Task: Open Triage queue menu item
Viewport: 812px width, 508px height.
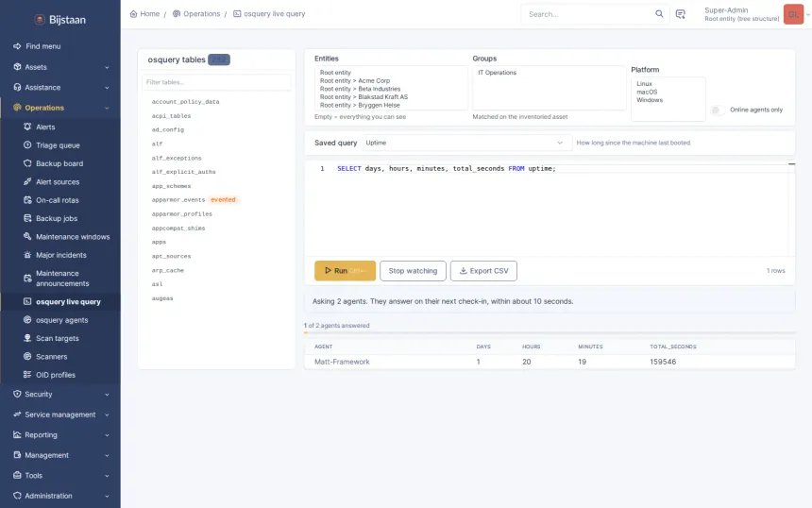Action: (x=60, y=145)
